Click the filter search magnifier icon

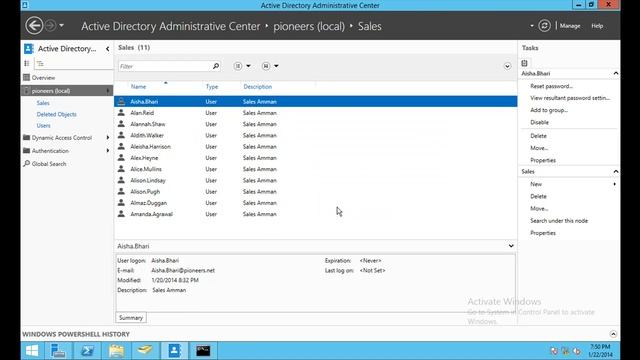click(x=216, y=66)
